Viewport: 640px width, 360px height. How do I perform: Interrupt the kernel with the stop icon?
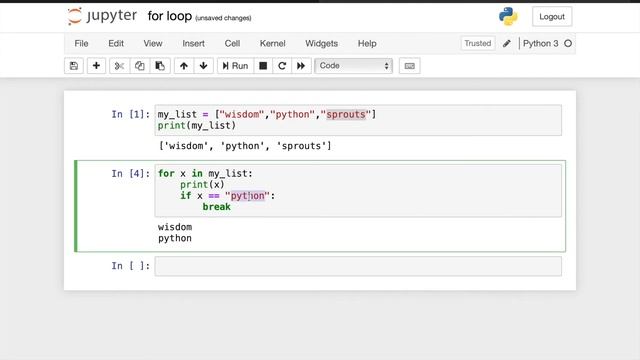[x=263, y=66]
